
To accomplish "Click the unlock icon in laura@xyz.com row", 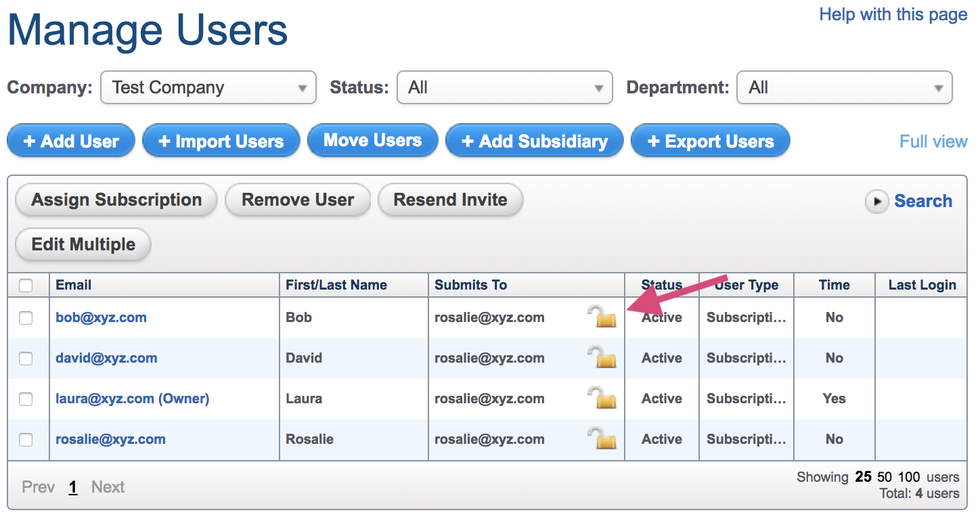I will tap(602, 398).
